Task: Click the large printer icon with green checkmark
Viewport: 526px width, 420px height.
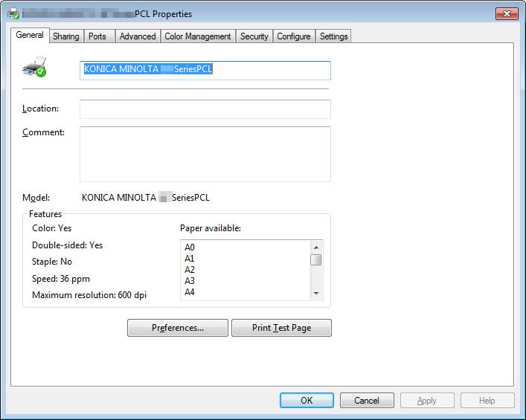Action: point(34,67)
